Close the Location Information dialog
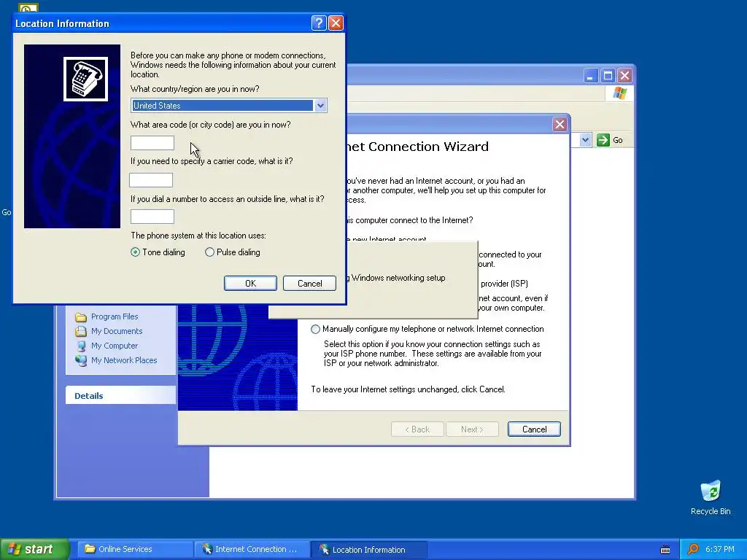Image resolution: width=747 pixels, height=560 pixels. click(336, 23)
